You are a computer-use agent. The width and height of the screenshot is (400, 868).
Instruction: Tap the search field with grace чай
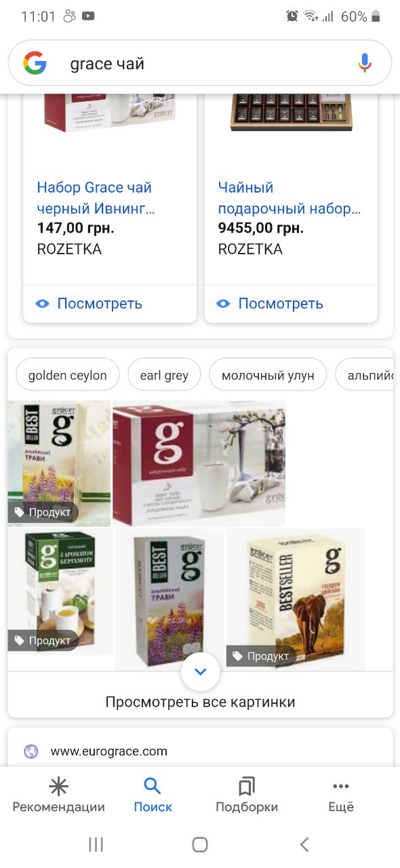(x=200, y=64)
